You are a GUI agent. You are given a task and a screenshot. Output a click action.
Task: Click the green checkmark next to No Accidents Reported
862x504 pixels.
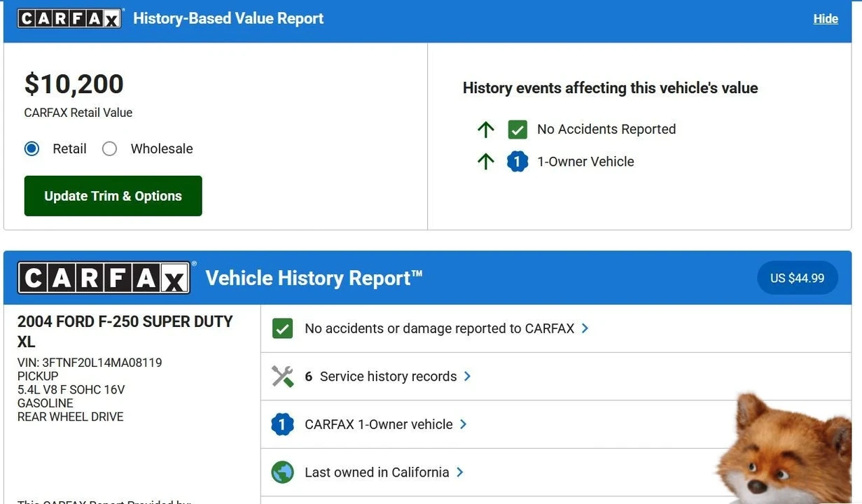point(517,129)
